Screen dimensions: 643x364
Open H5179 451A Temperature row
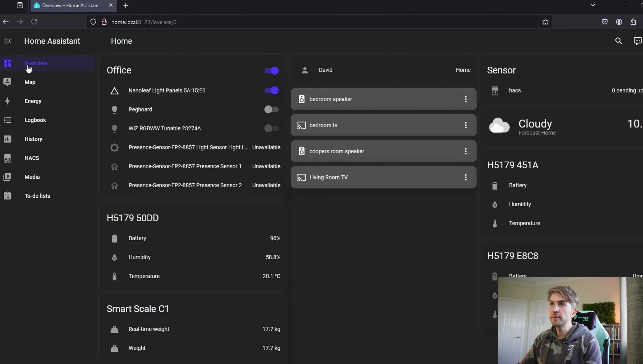565,223
